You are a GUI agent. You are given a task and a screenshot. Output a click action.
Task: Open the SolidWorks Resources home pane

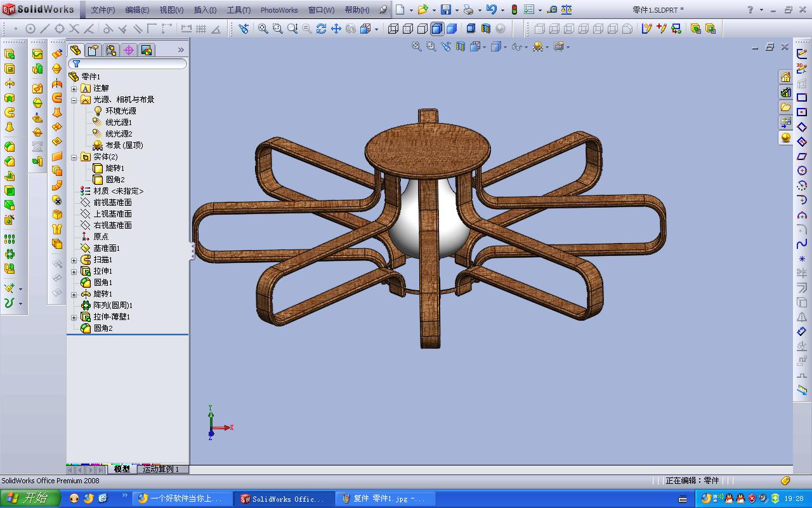click(786, 77)
